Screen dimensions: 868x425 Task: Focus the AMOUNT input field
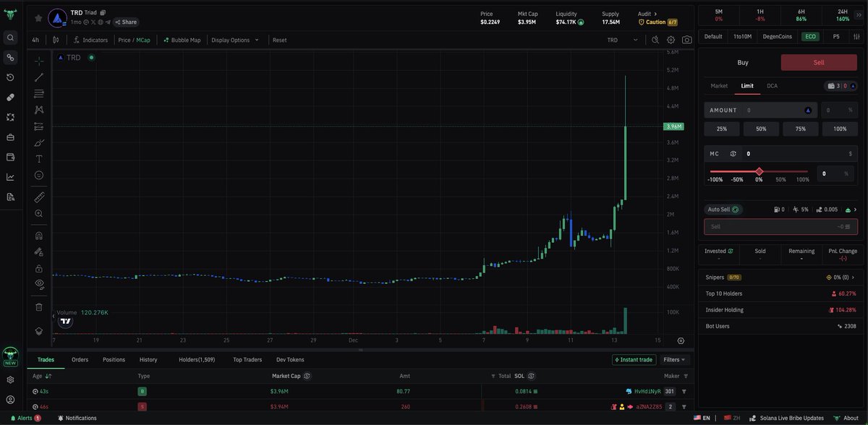coord(761,110)
